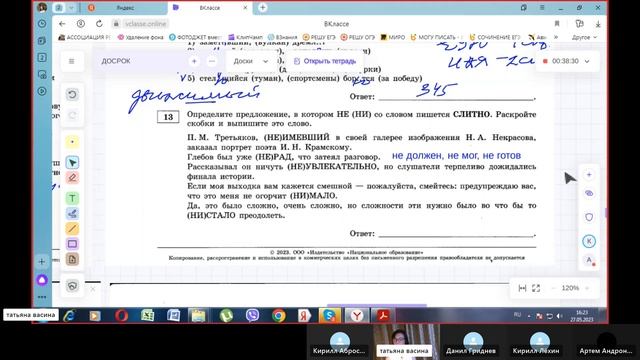Select the purple rectangle tool
Screen dimensions: 640x360
coord(72,244)
